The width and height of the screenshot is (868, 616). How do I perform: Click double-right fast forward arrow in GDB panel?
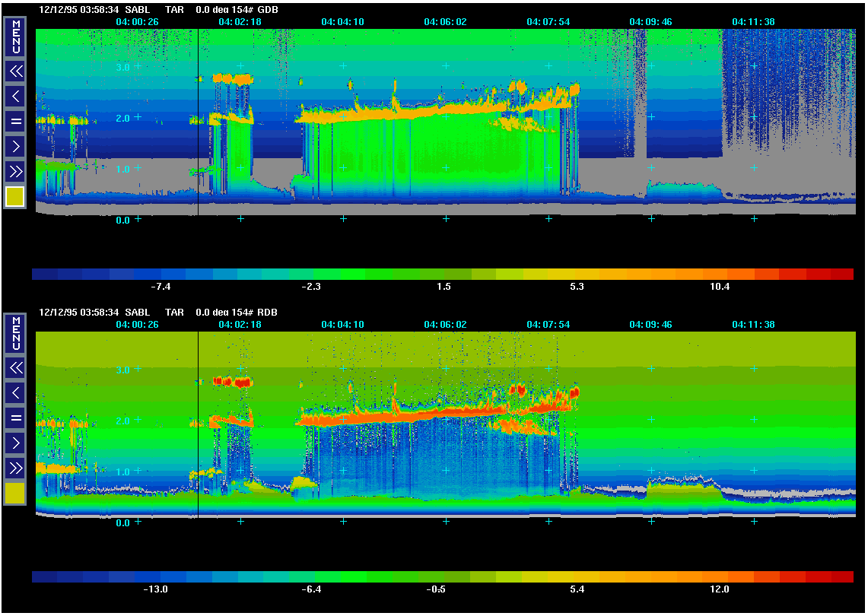click(x=15, y=170)
